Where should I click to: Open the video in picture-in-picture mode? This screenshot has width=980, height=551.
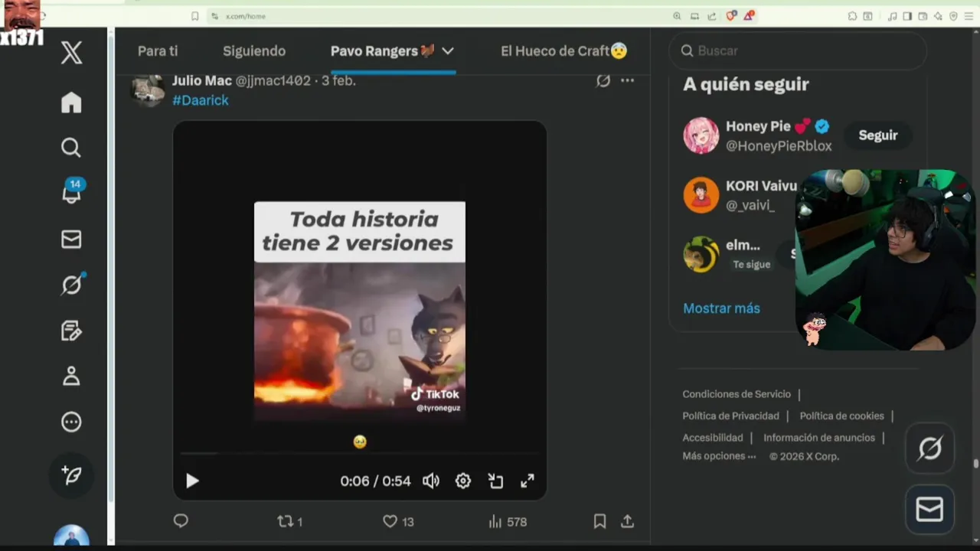[495, 481]
